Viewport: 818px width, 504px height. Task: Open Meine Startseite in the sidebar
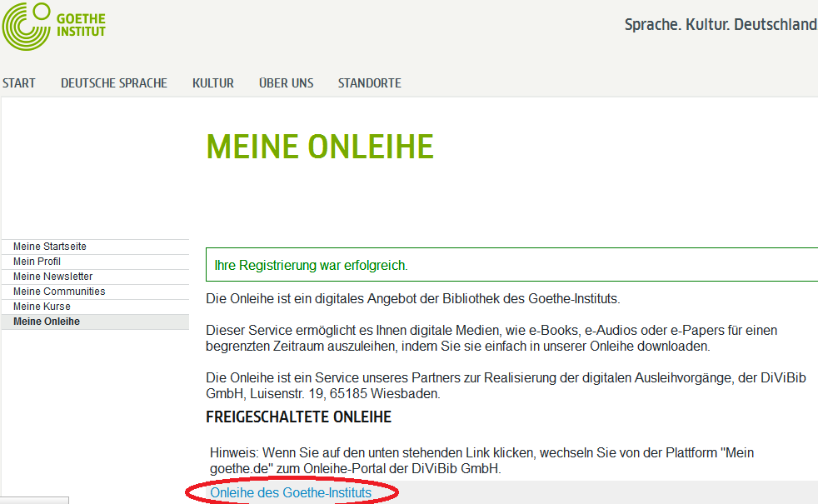(96, 247)
